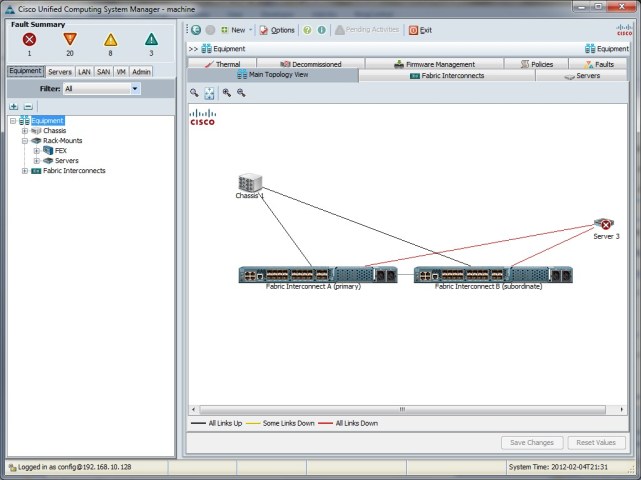Click the Cisco logo in topology canvas
The image size is (641, 480).
(203, 117)
